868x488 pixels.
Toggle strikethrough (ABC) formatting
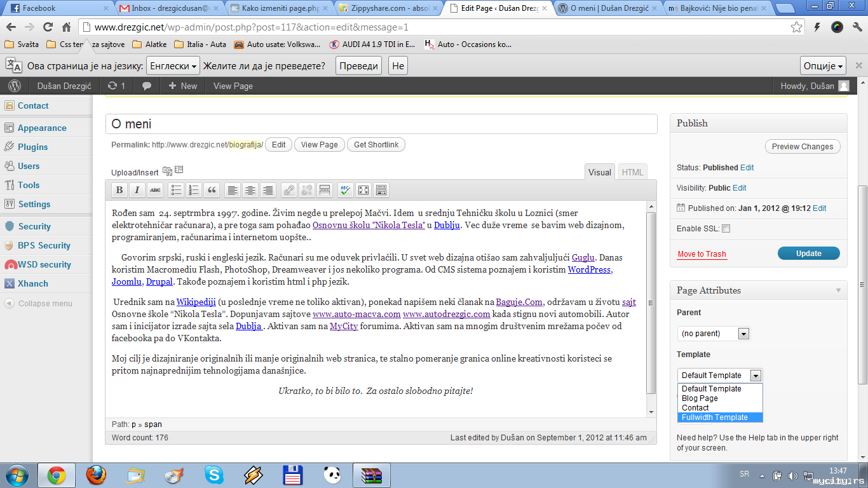coord(155,190)
